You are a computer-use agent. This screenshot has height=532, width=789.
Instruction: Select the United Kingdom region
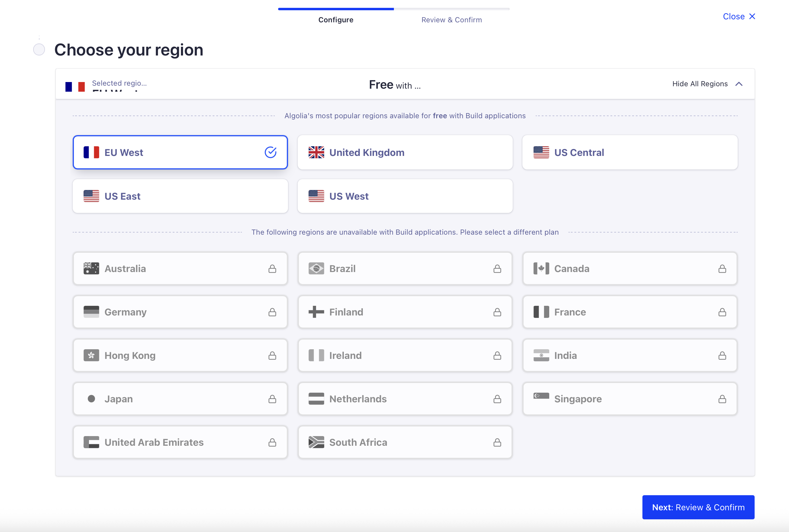click(405, 152)
